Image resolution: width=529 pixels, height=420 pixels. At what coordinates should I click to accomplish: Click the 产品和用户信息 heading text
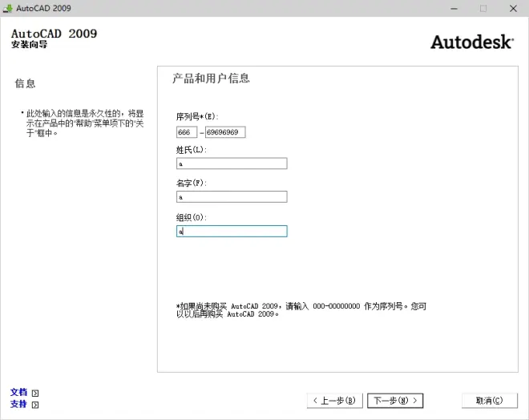[x=211, y=79]
